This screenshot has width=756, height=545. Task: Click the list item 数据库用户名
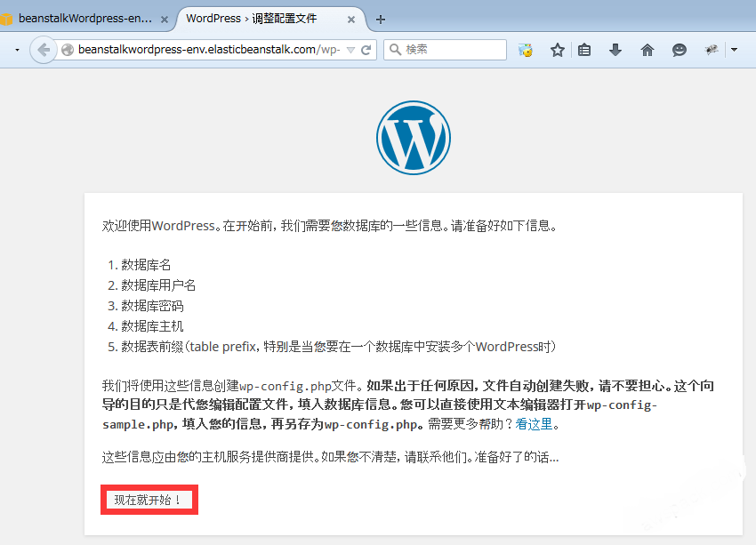158,285
